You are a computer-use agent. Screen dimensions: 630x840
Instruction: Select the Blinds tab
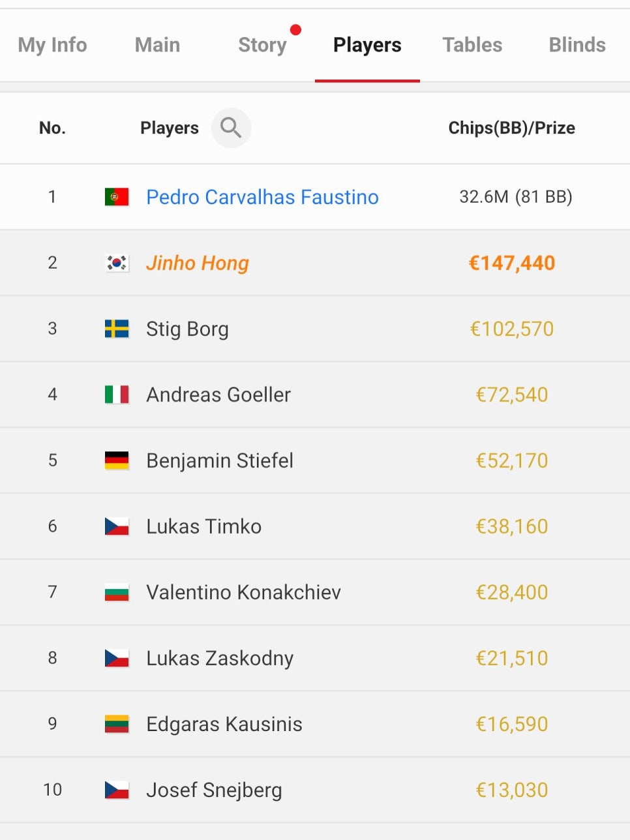click(x=577, y=45)
